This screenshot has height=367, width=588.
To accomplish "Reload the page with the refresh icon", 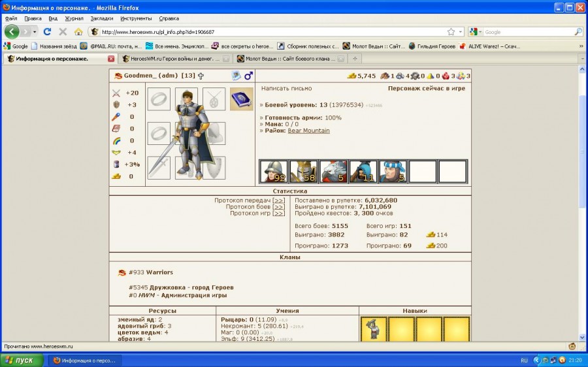I will tap(47, 32).
